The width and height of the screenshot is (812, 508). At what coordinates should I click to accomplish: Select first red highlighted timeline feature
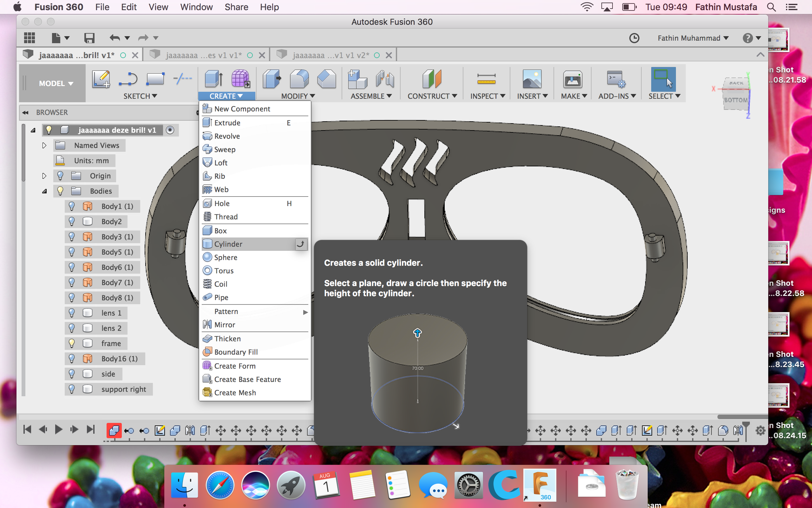pos(114,431)
